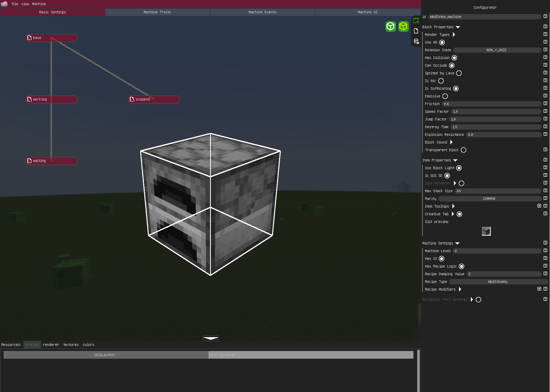Open the textures resources tab

pos(71,345)
